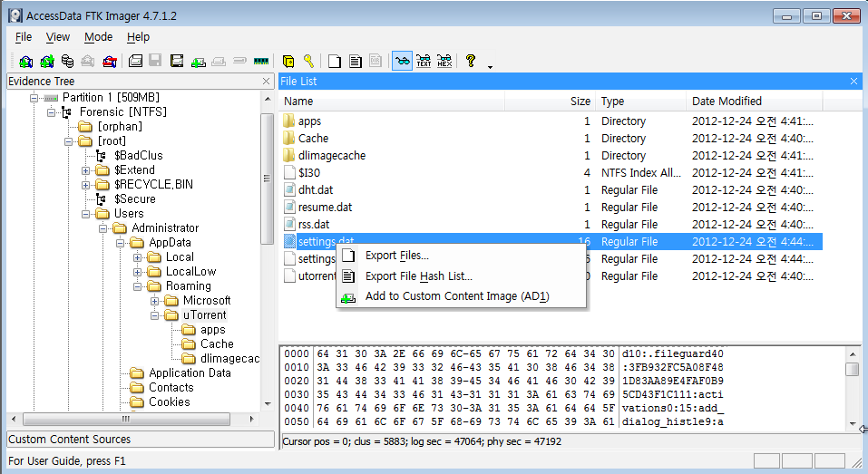This screenshot has width=868, height=474.
Task: Click the Create Custom Content Image icon
Action: click(x=219, y=61)
